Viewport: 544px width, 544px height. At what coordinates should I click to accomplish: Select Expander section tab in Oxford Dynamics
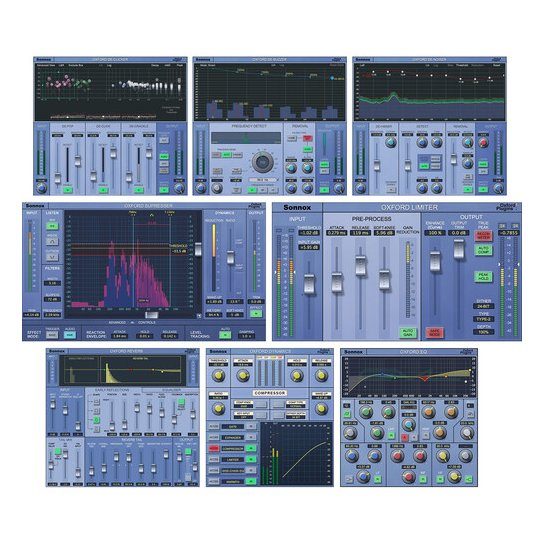[232, 437]
